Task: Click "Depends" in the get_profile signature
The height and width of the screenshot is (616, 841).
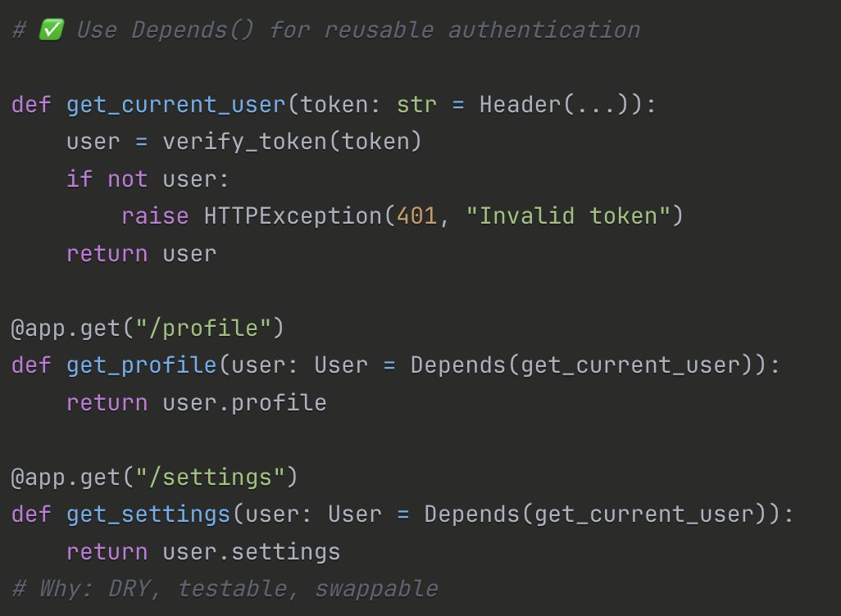Action: click(x=458, y=365)
